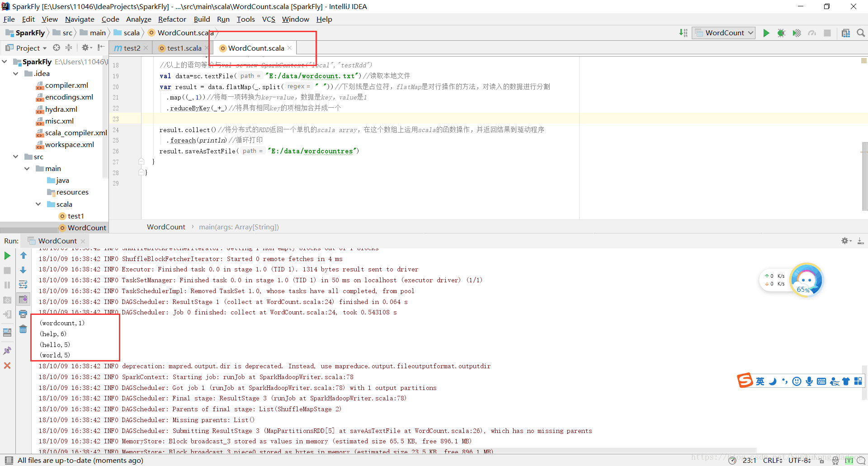Open the Analyze menu
The image size is (868, 466).
click(x=138, y=19)
